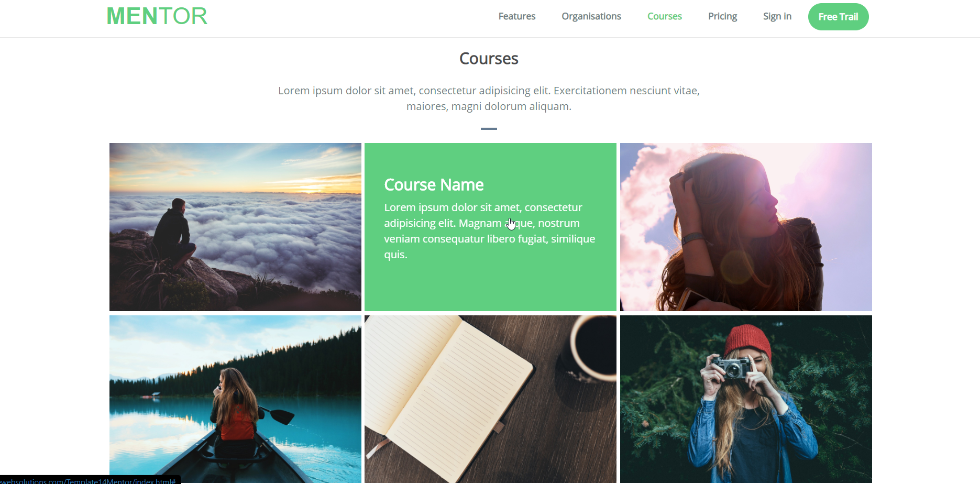Image resolution: width=980 pixels, height=484 pixels.
Task: Click the Course Name description text
Action: 490,231
